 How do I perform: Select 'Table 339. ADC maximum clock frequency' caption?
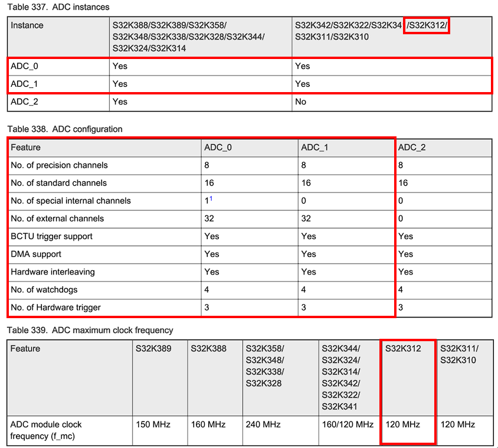coord(90,330)
